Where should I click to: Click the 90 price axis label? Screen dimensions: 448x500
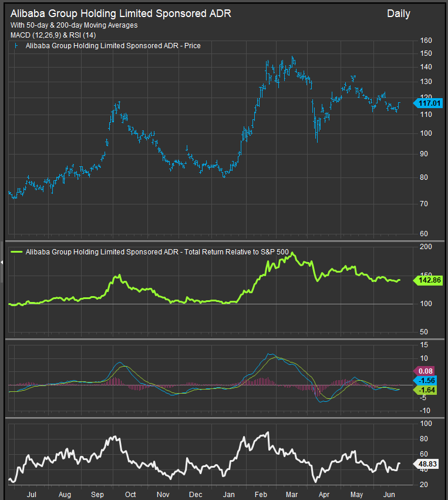coord(424,154)
